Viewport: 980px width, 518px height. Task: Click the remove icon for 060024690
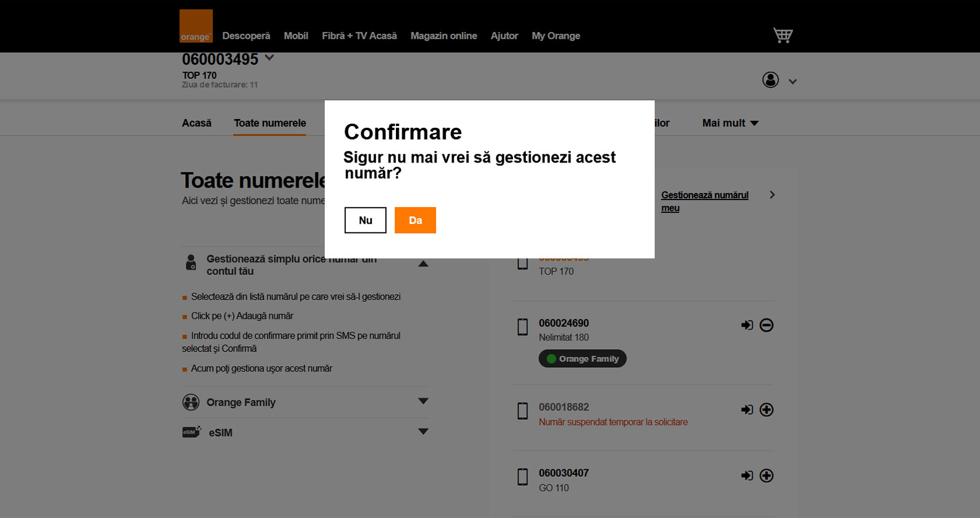tap(766, 325)
